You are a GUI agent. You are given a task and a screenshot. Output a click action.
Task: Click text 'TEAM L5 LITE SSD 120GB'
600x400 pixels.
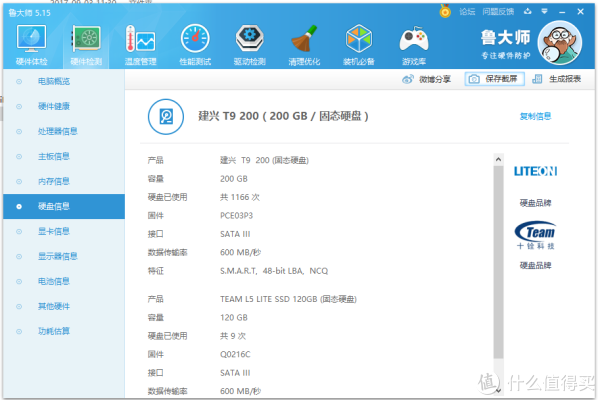pos(269,299)
